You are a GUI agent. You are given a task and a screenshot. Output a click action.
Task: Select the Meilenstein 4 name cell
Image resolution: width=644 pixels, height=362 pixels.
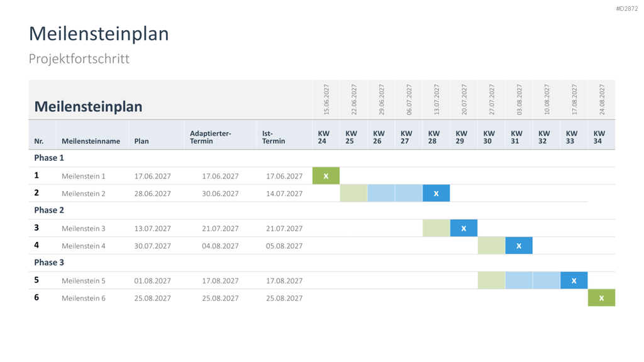[84, 246]
